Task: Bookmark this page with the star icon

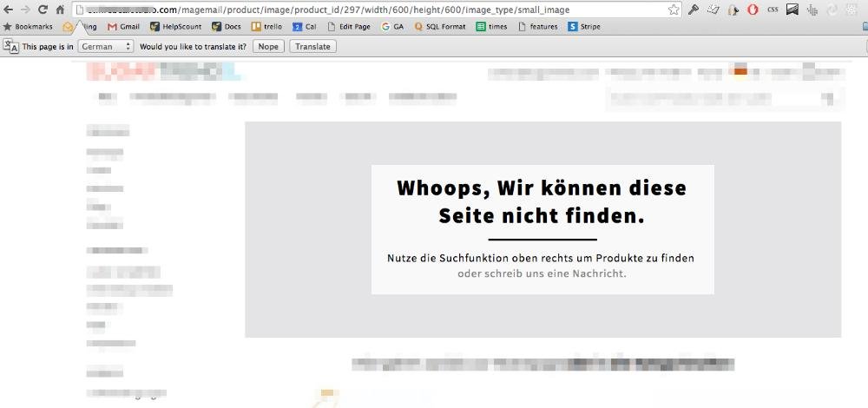Action: tap(674, 10)
